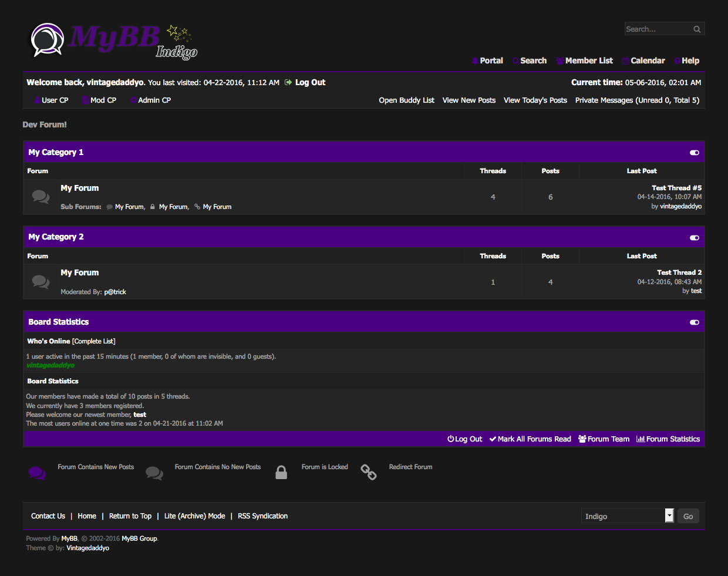
Task: Click RSS Syndication link
Action: [262, 516]
